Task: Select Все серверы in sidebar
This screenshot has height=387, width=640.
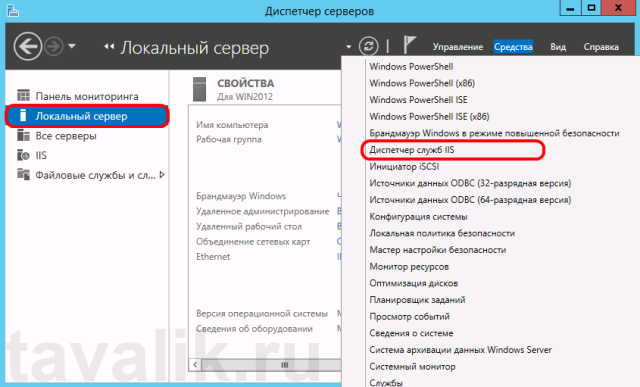Action: click(66, 136)
